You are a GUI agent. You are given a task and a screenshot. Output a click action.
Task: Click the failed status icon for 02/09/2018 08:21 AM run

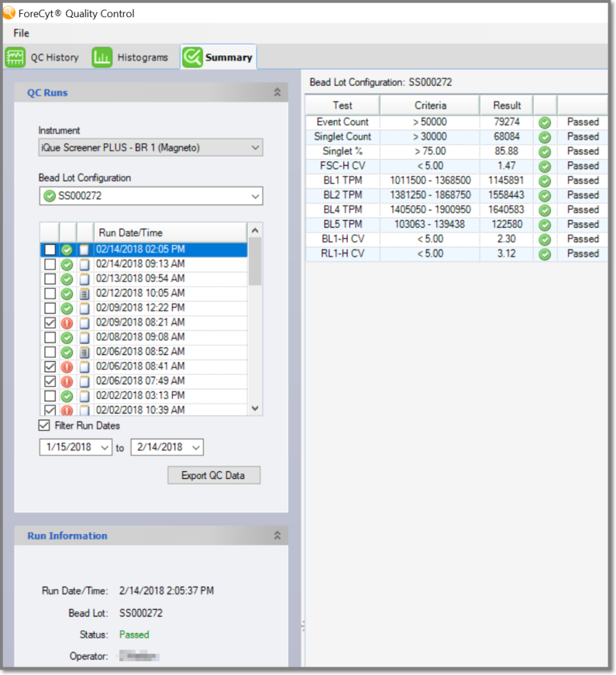[x=67, y=322]
